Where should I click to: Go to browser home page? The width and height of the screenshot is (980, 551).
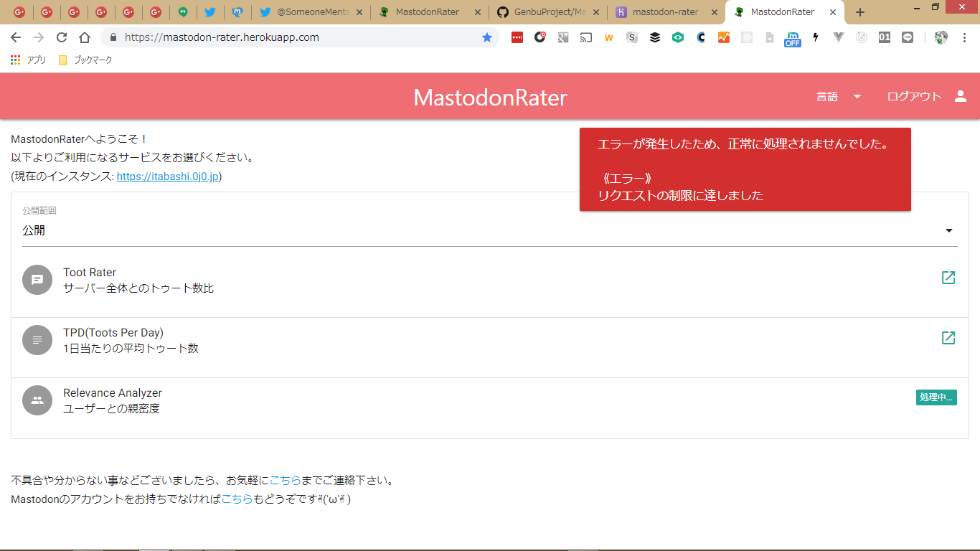click(85, 37)
